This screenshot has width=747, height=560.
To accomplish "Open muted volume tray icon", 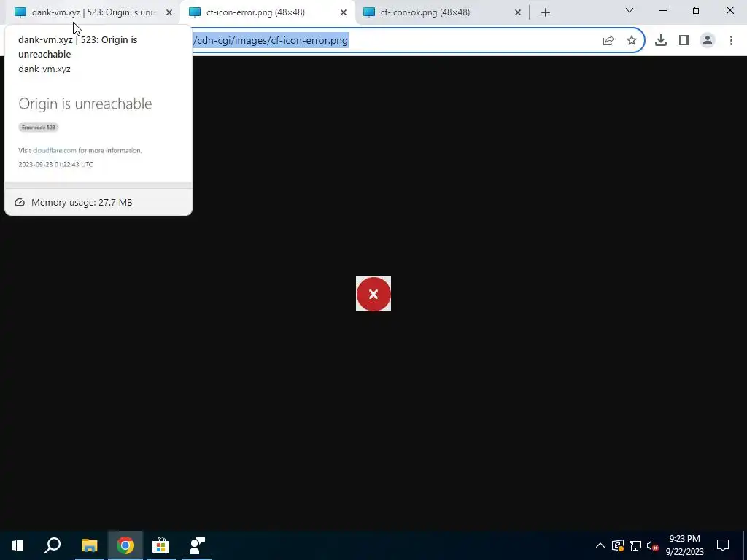I will 652,545.
